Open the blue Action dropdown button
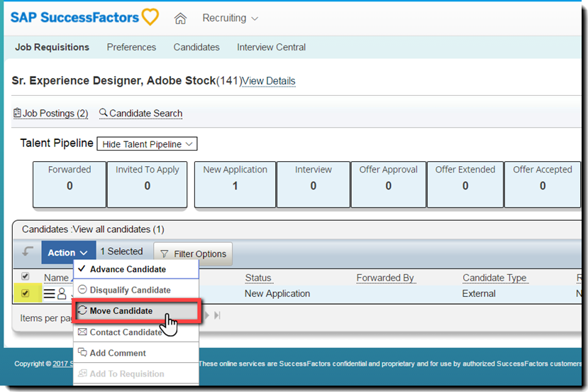The height and width of the screenshot is (392, 588). (67, 252)
